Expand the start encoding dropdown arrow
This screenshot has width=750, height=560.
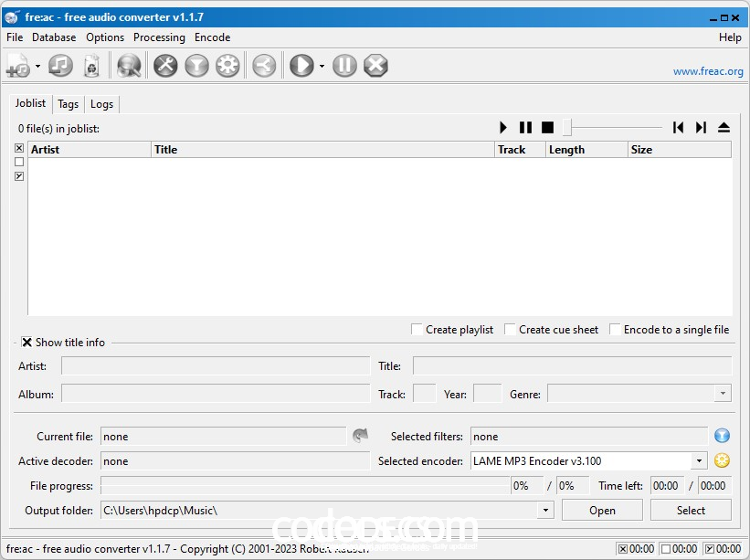(322, 66)
